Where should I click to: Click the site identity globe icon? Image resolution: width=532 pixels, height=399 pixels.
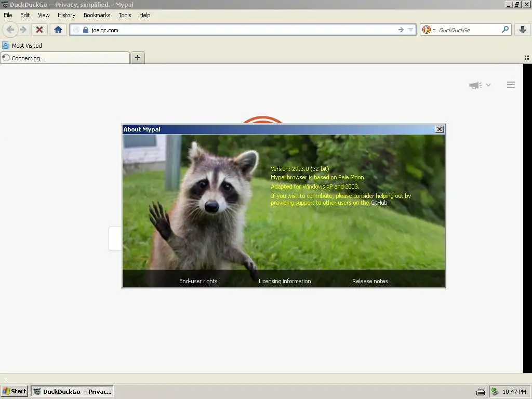tap(77, 30)
